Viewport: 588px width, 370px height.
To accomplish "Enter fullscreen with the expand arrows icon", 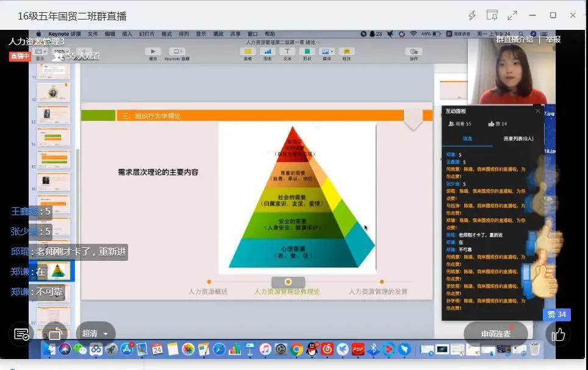I will coord(512,15).
